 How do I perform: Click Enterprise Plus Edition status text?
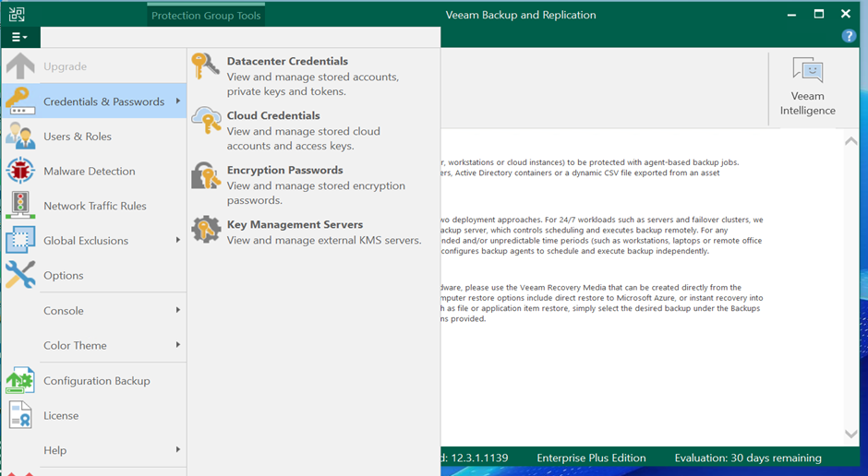tap(591, 458)
